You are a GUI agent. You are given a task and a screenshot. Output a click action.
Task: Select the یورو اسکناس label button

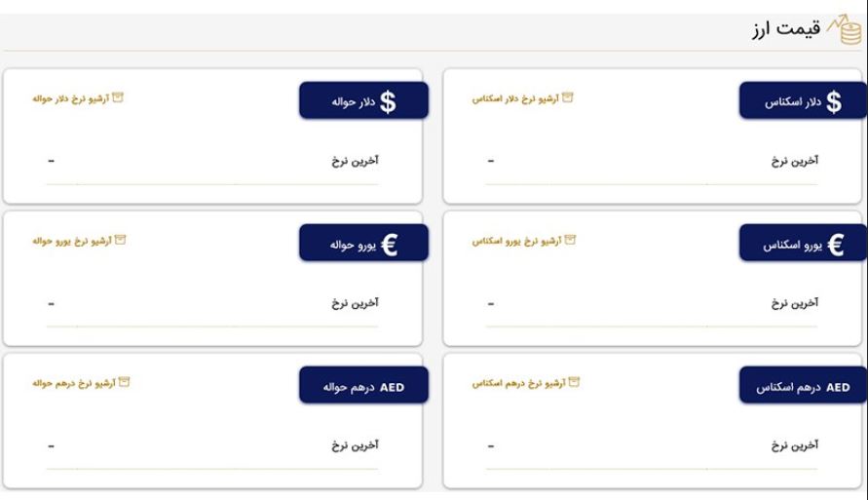click(804, 243)
